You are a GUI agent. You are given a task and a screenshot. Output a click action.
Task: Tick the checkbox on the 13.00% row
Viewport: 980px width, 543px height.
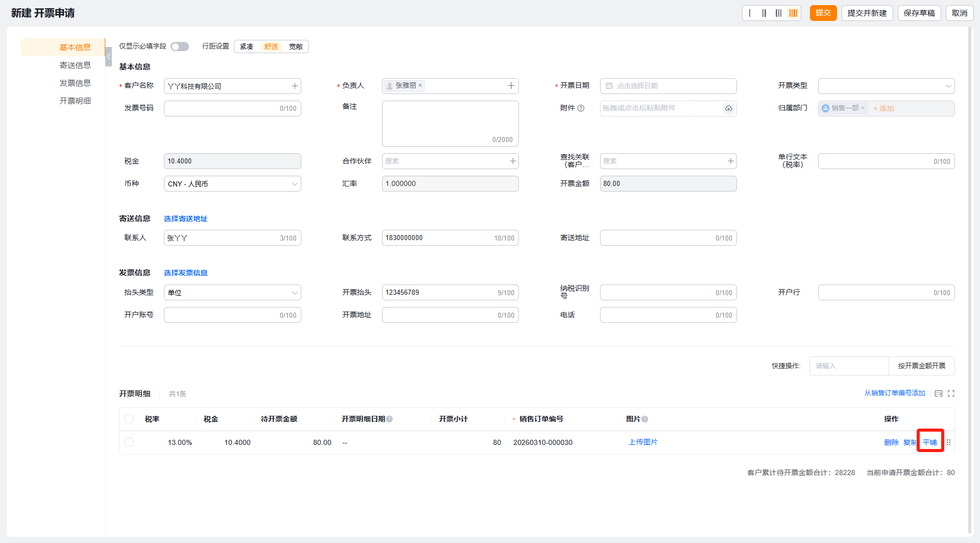pos(129,442)
